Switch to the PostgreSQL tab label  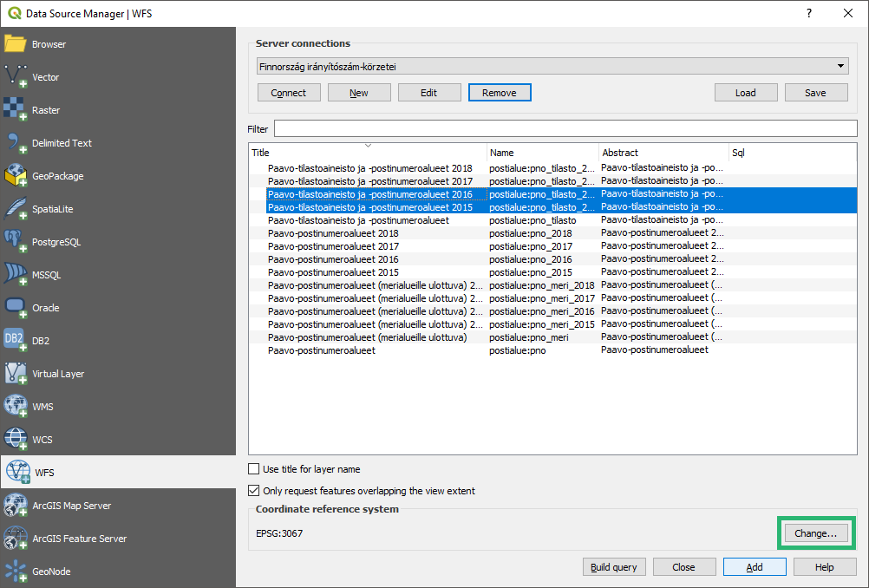[x=56, y=242]
